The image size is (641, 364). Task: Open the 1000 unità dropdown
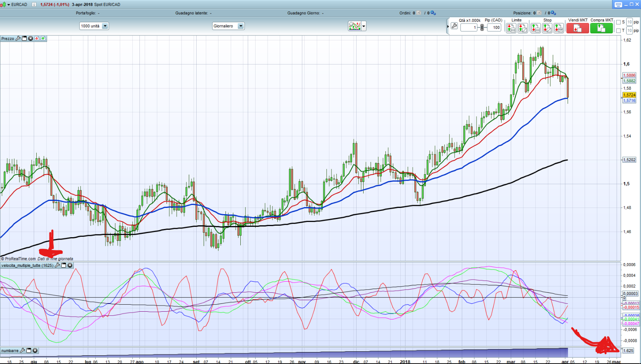[x=105, y=26]
